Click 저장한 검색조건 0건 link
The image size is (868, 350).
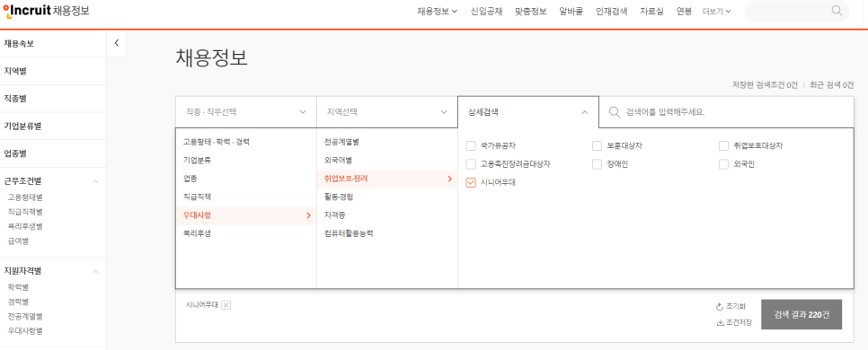[765, 85]
